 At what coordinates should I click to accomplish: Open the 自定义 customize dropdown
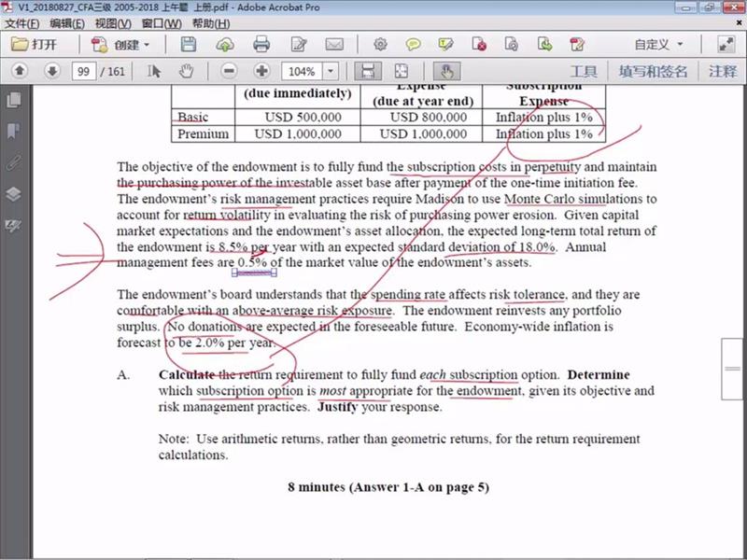pos(658,45)
